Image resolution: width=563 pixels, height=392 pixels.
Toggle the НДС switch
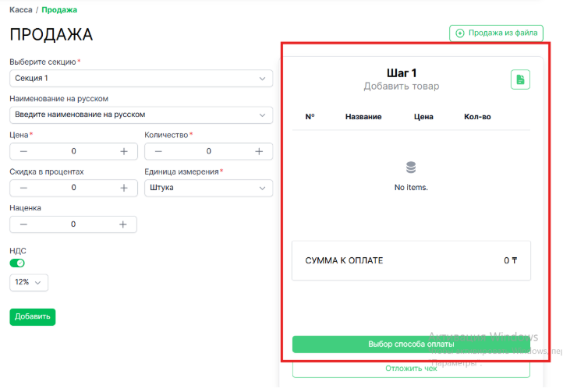point(17,263)
